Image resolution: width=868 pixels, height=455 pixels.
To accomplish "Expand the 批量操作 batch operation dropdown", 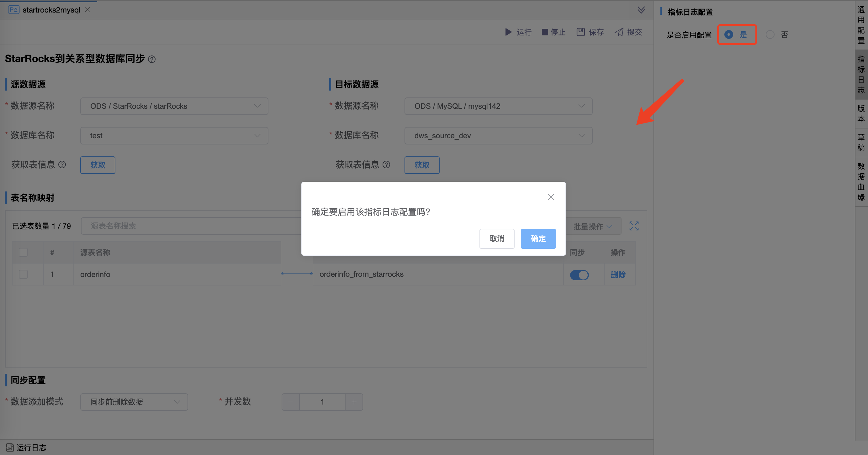I will click(592, 226).
